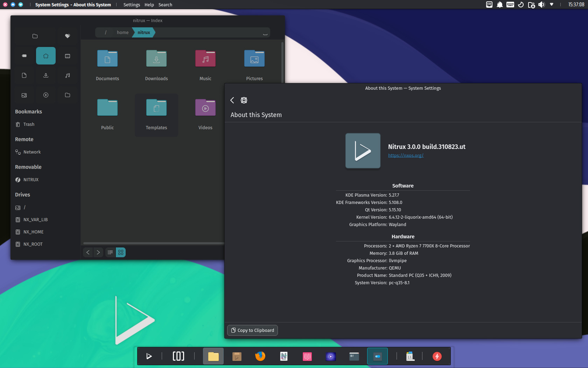Go forward in Index file manager
Viewport: 588px width, 368px height.
[x=98, y=252]
